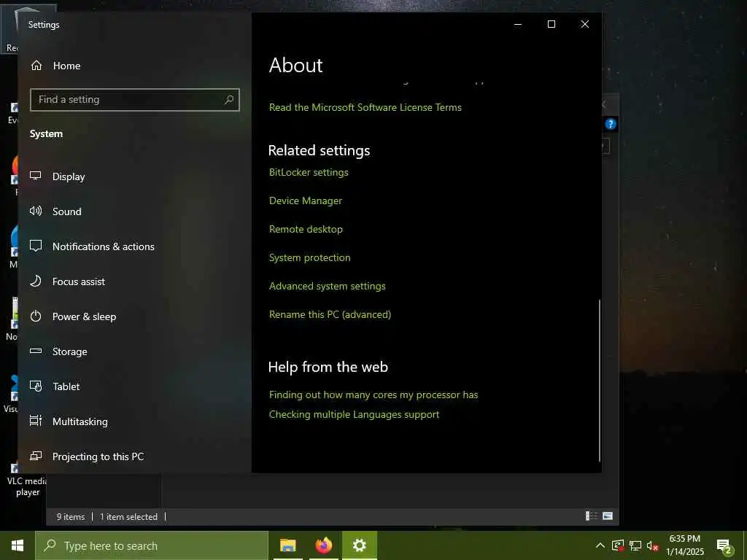Click the Multitasking icon
747x560 pixels.
(36, 421)
